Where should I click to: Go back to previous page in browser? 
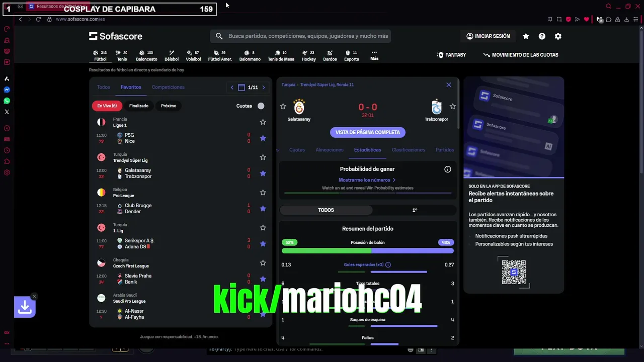pyautogui.click(x=20, y=19)
